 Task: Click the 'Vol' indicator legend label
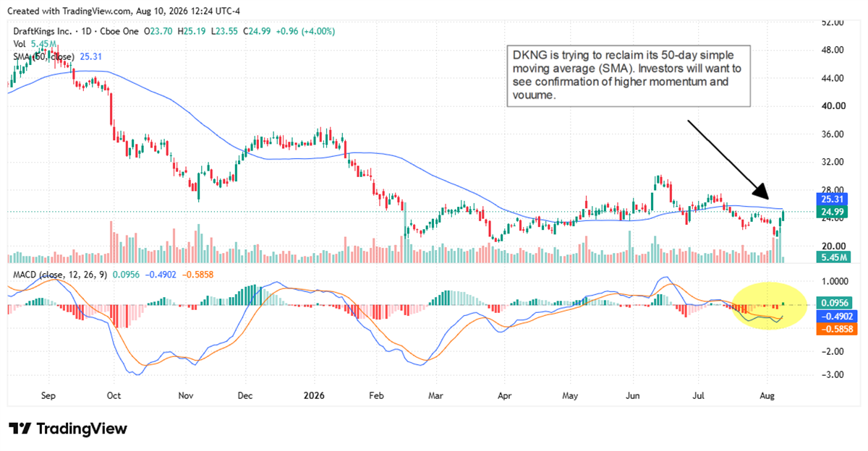[x=20, y=44]
